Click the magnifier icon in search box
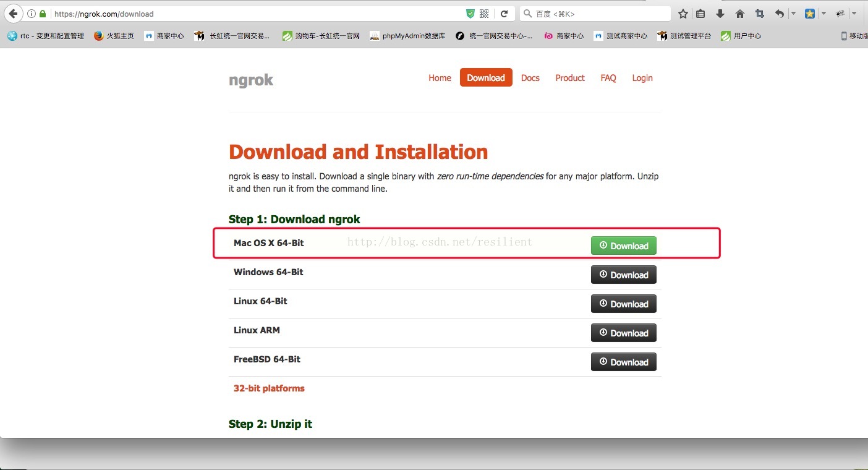868x470 pixels. point(527,14)
